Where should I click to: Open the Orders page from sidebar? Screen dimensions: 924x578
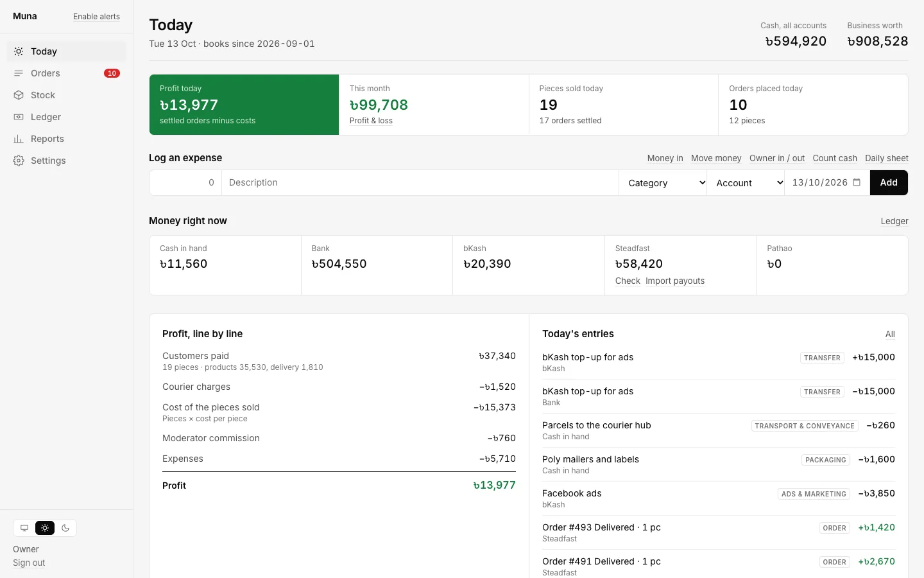pos(67,73)
